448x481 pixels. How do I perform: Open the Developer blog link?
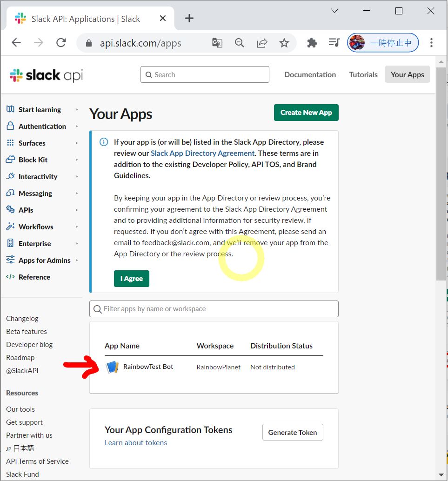(x=29, y=345)
